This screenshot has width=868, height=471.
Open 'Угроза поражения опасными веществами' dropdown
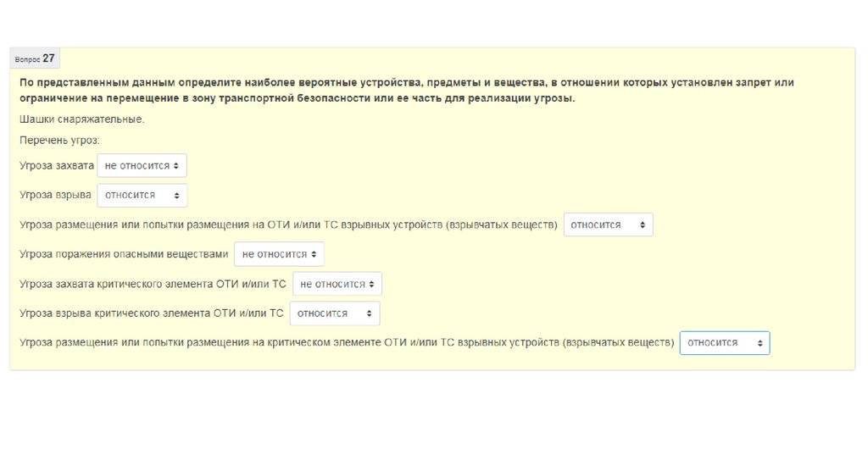(x=279, y=254)
